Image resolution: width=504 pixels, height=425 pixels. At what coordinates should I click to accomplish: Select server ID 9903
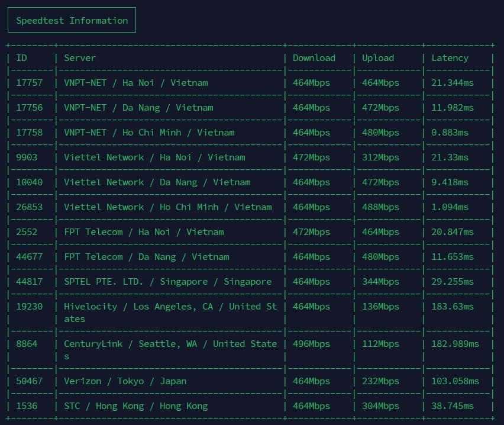tap(27, 157)
